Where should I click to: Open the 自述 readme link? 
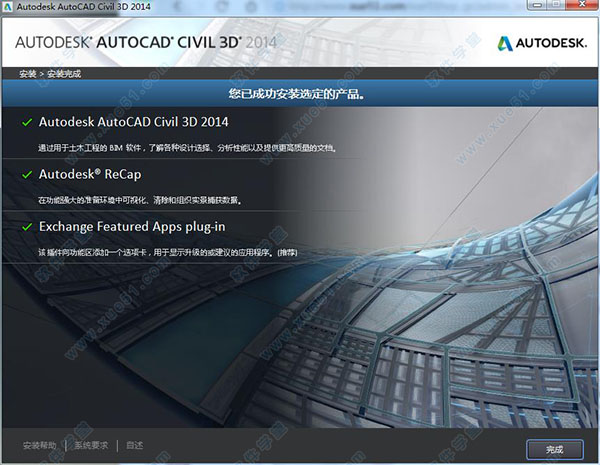point(135,445)
